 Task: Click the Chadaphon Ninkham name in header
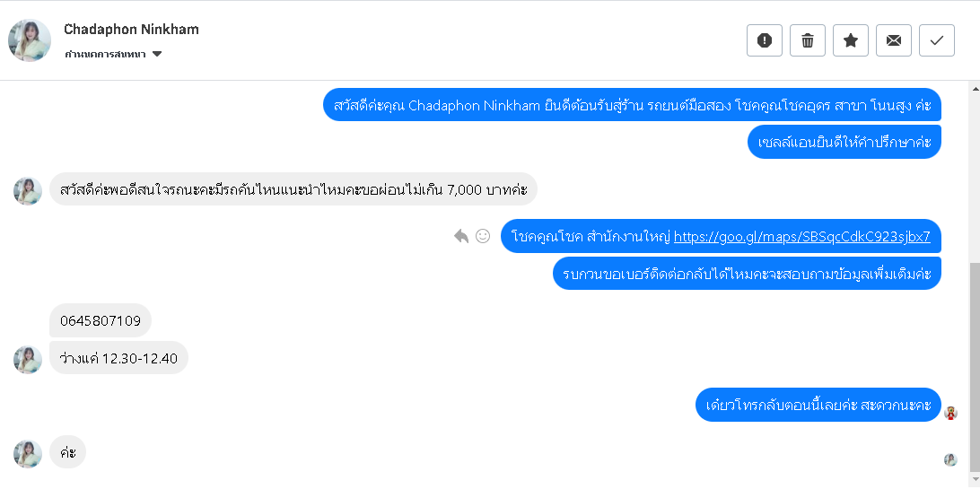tap(131, 30)
